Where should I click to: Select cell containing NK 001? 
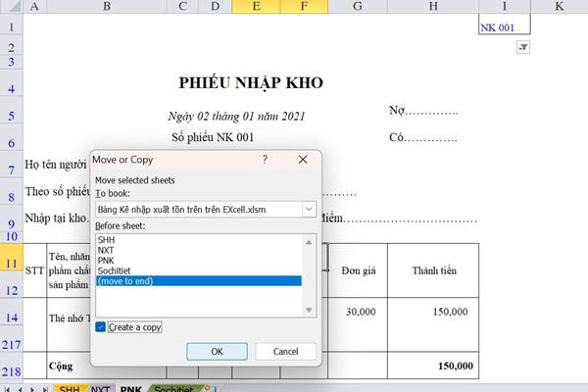coord(505,24)
